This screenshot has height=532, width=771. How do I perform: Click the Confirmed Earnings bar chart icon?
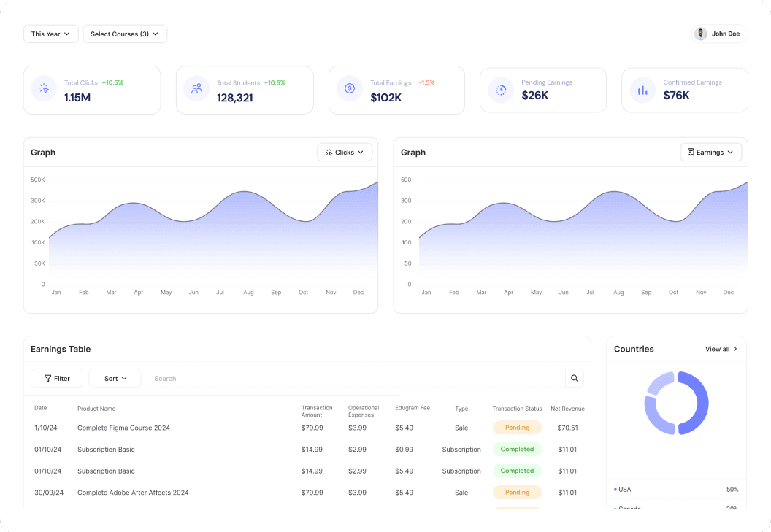click(x=642, y=90)
